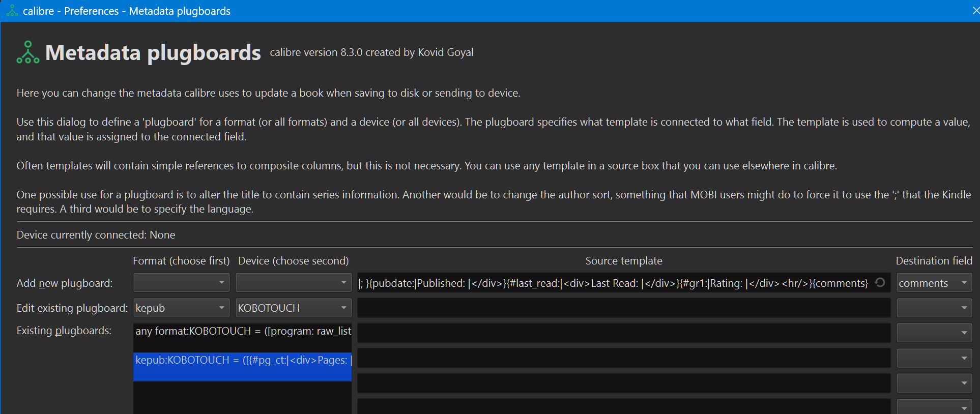Click the second empty source template field
Screen dimensions: 980x414
[x=623, y=308]
